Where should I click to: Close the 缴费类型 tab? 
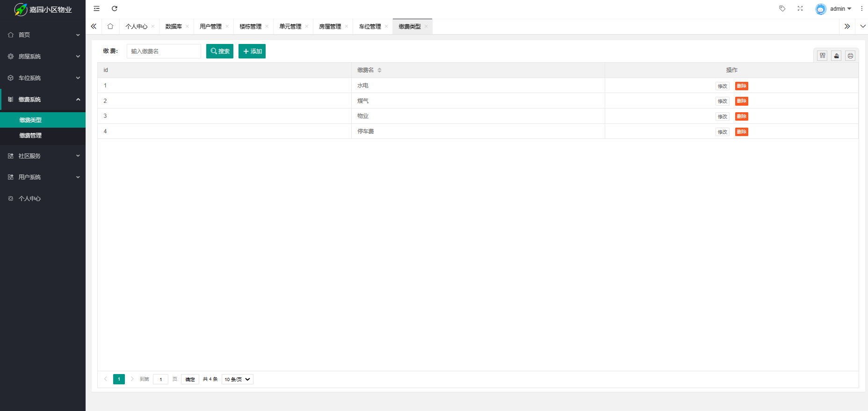point(426,26)
